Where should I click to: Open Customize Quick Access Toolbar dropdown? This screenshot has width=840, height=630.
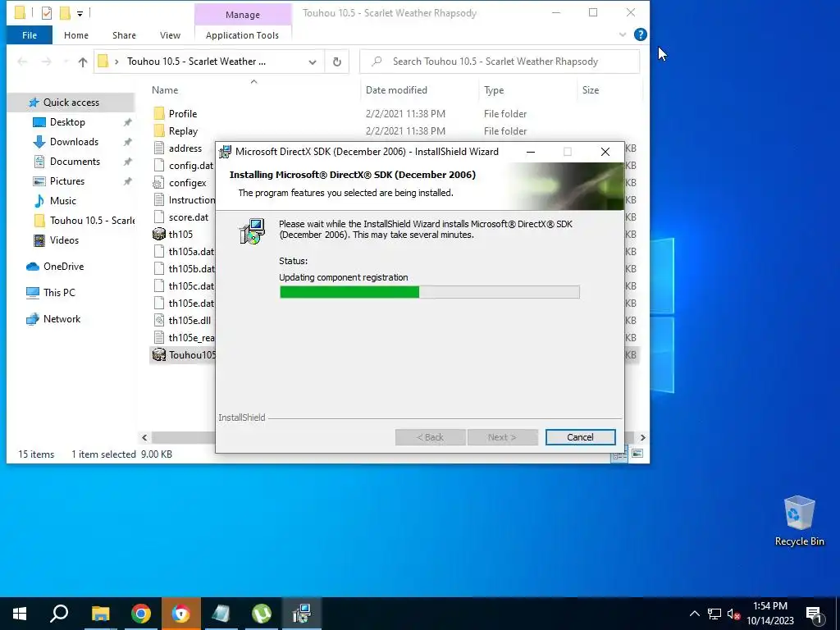(80, 13)
